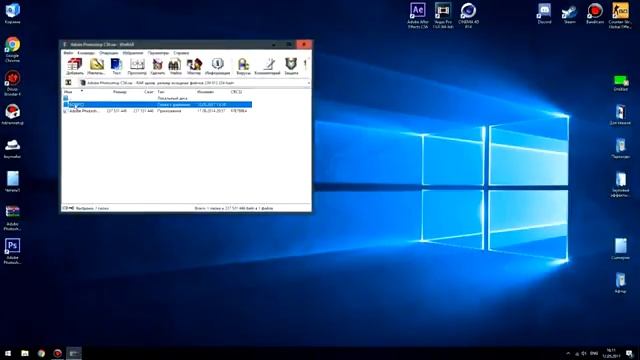Open the Команды menu

pyautogui.click(x=86, y=53)
